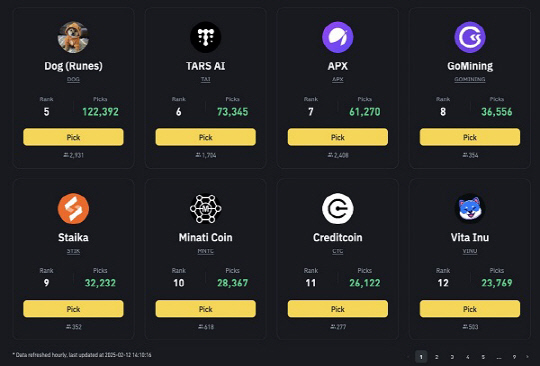Go to page 2 of results
The width and height of the screenshot is (540, 366).
[x=436, y=357]
